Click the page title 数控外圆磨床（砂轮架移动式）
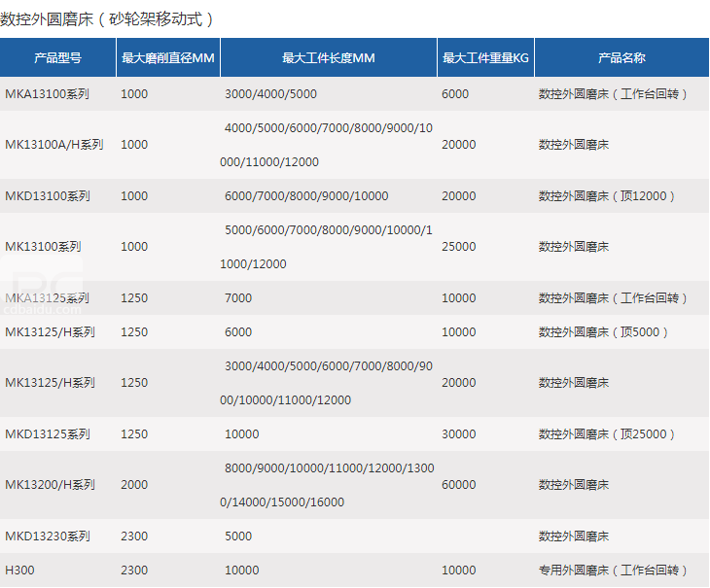 [x=107, y=18]
